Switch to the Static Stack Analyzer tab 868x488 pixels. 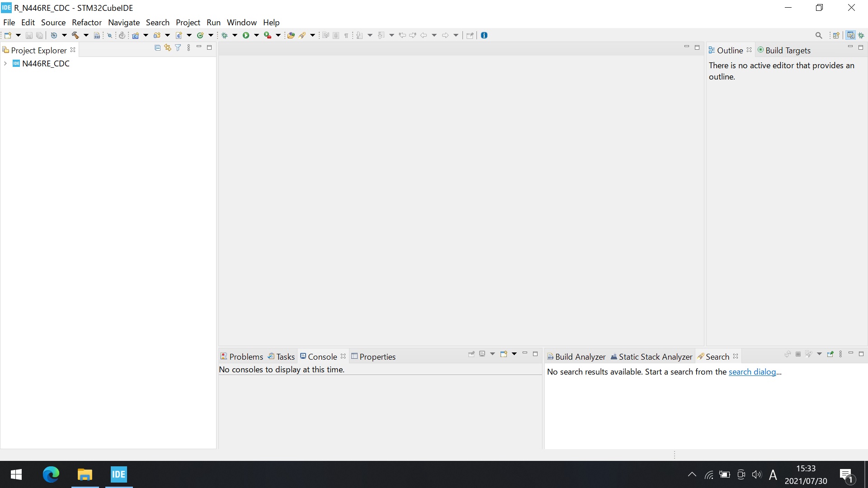tap(651, 357)
